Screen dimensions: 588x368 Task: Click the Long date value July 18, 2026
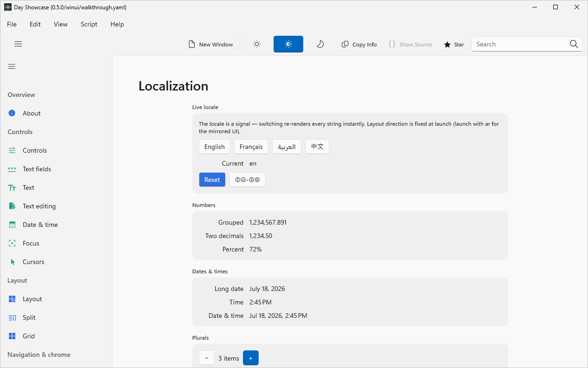(x=267, y=289)
